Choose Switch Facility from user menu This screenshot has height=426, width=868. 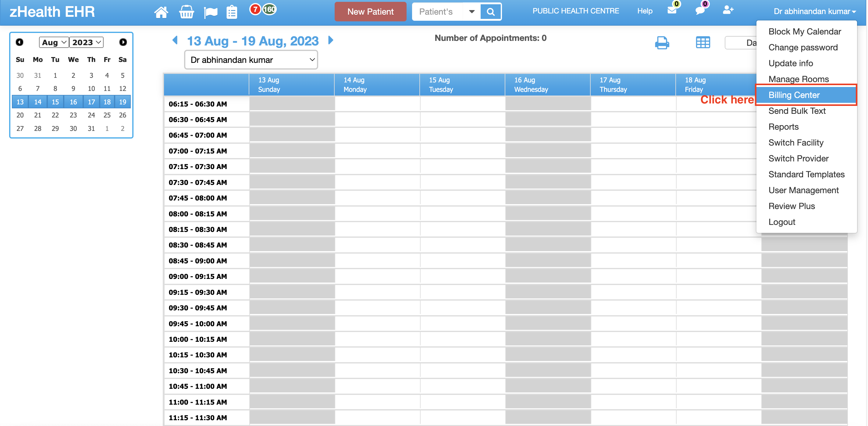click(x=796, y=143)
